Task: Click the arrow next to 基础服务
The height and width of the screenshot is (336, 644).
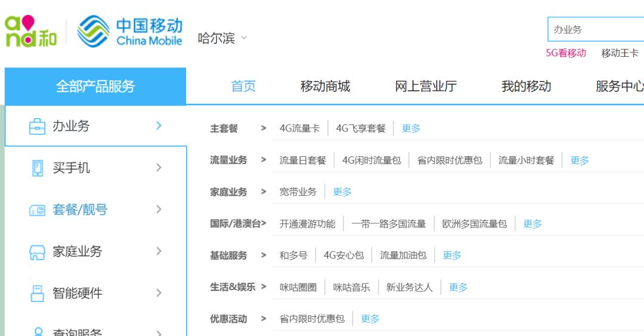Action: tap(264, 255)
